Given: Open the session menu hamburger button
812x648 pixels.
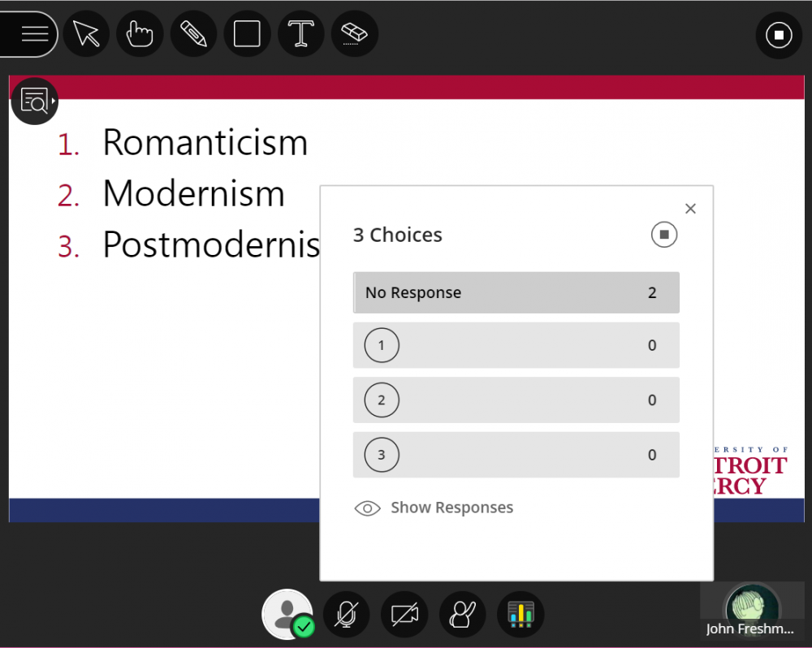Looking at the screenshot, I should (34, 34).
